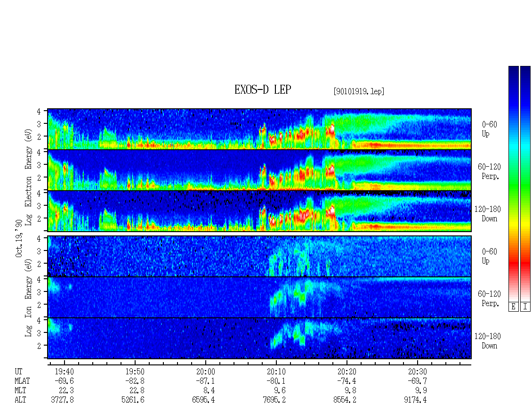Click the ion 0-60 Up spectrogram panel
532x412 pixels.
(259, 256)
